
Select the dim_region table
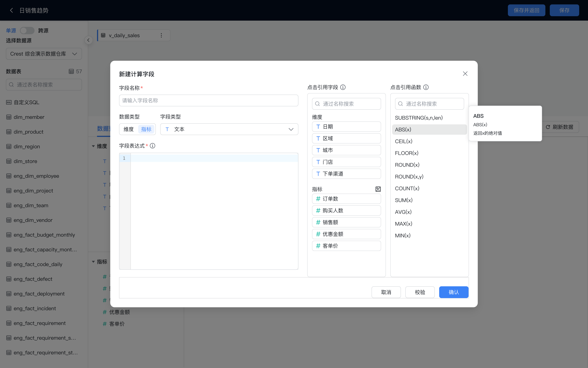44,146
